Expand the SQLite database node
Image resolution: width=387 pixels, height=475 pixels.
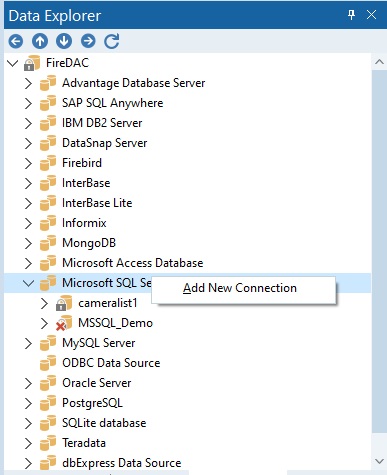(29, 423)
